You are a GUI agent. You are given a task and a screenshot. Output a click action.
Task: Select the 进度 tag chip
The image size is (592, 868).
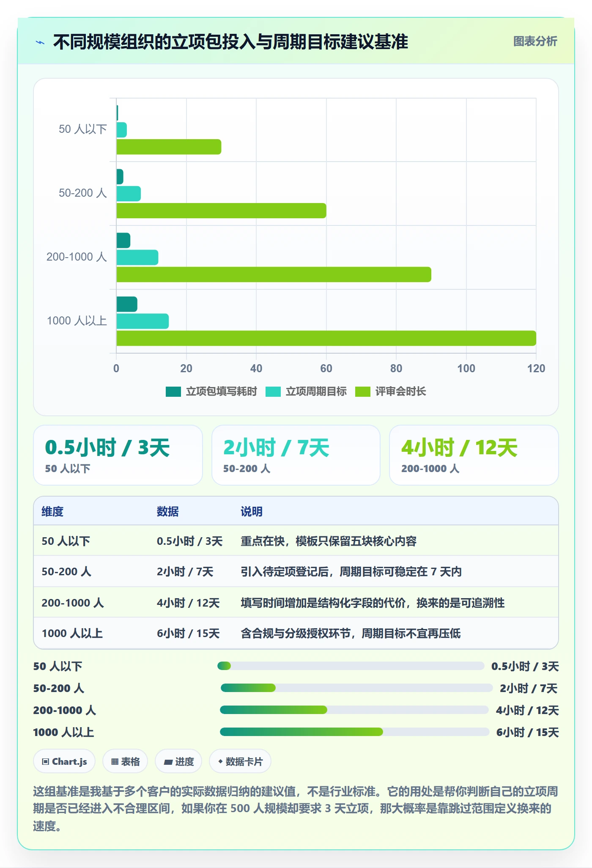pyautogui.click(x=178, y=761)
